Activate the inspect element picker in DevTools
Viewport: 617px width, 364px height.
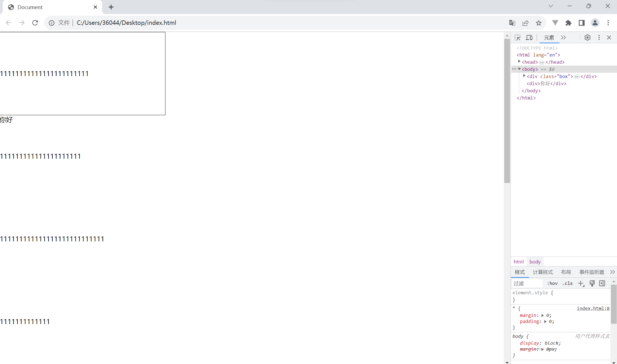pos(517,37)
